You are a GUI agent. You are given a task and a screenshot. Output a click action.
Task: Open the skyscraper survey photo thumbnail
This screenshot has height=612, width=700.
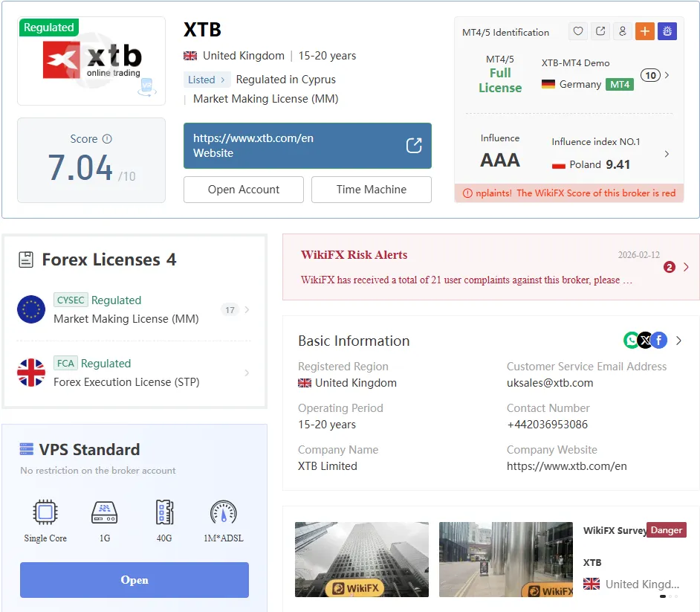tap(362, 559)
